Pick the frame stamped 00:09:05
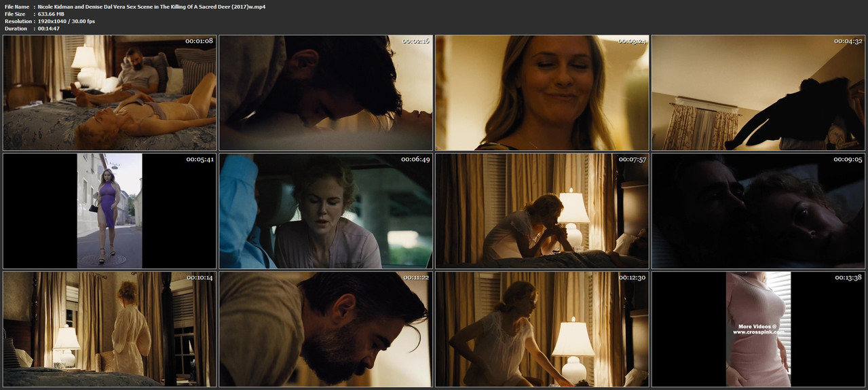This screenshot has width=868, height=390. (x=759, y=211)
